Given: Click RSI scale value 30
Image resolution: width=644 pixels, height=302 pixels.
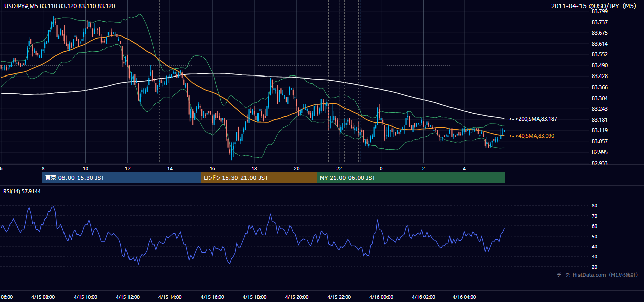Looking at the screenshot, I should click(594, 257).
